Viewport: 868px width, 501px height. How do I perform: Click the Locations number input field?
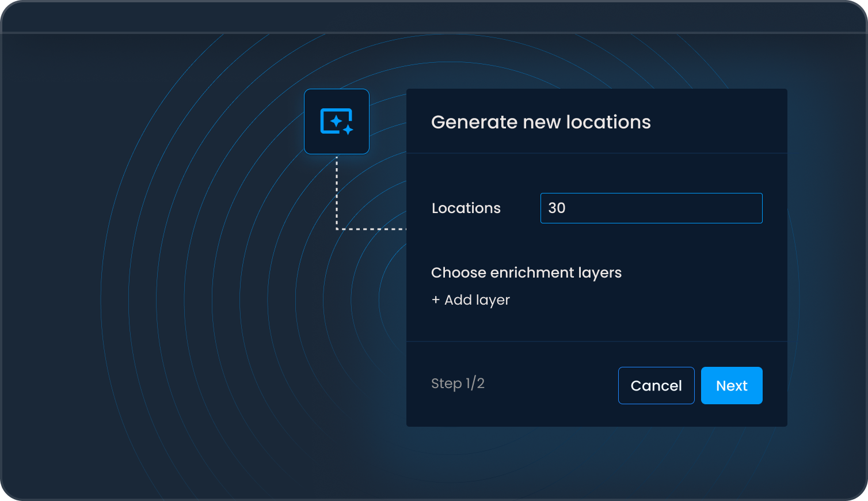[x=651, y=208]
